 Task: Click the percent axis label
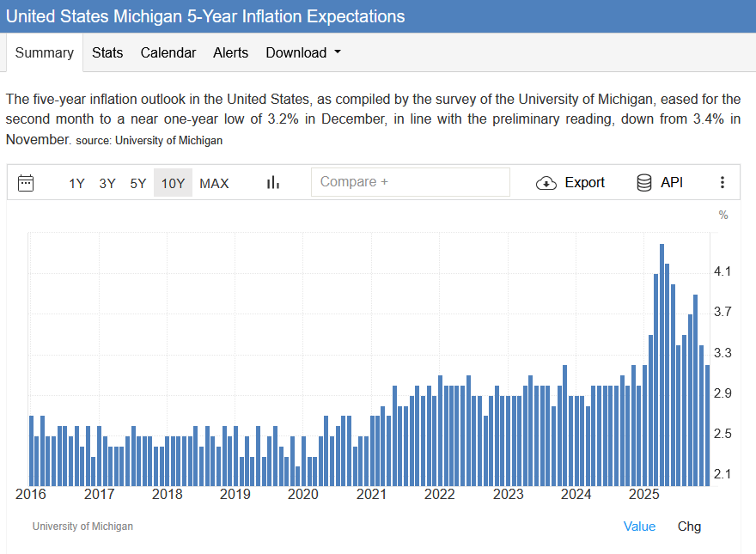[x=723, y=214]
